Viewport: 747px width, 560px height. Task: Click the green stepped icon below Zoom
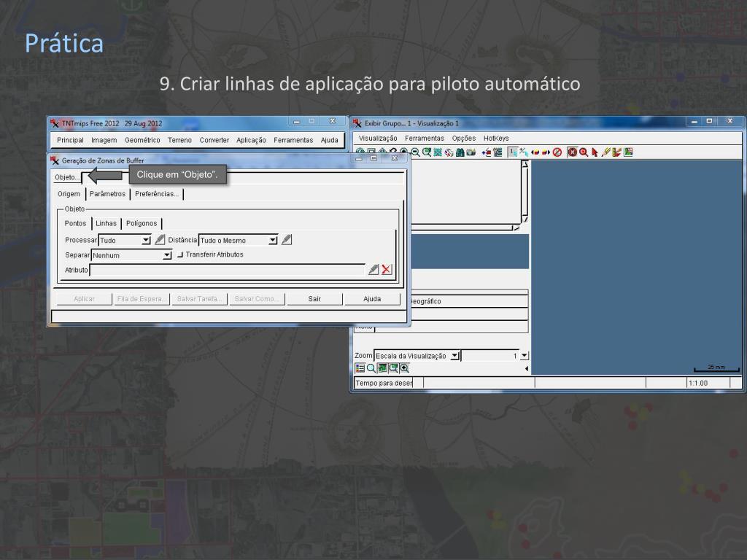point(382,368)
